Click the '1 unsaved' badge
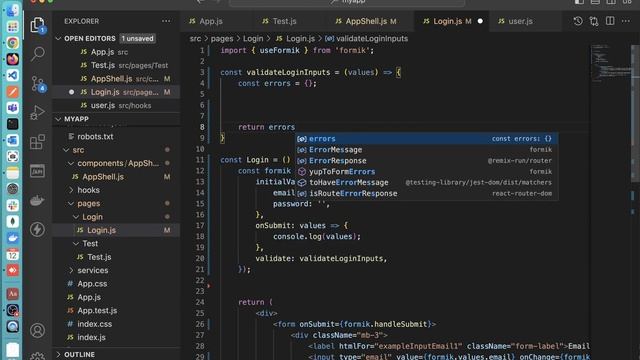The width and height of the screenshot is (640, 360). (138, 38)
